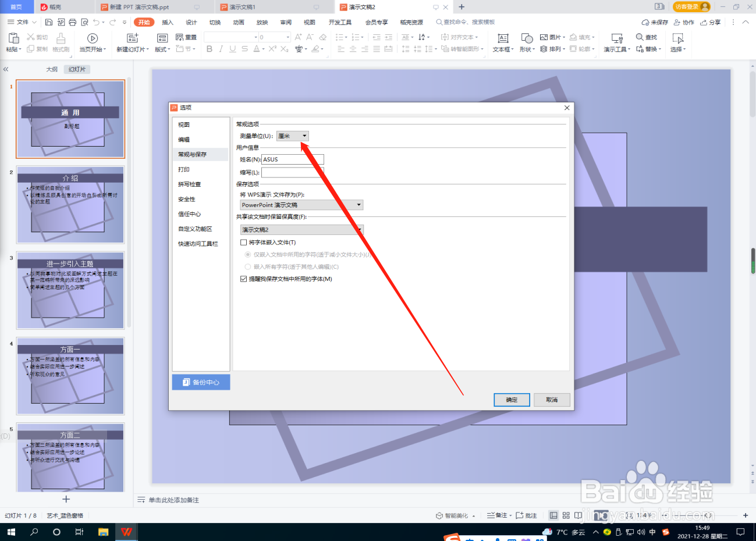The height and width of the screenshot is (541, 756).
Task: Select embed only used characters radio option
Action: (x=248, y=255)
